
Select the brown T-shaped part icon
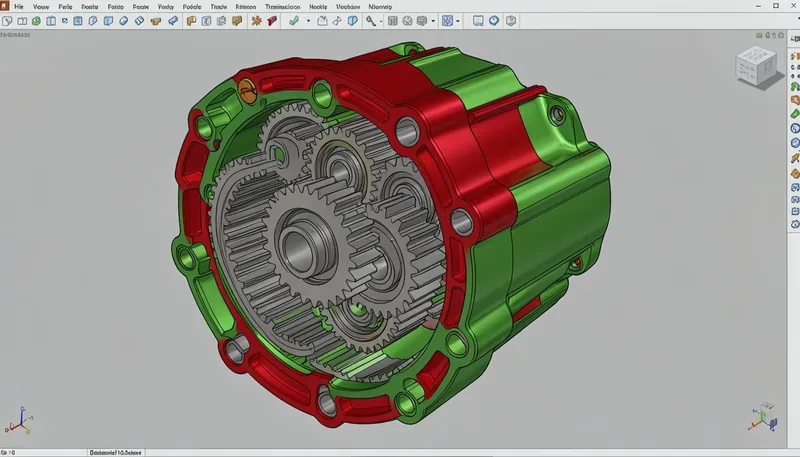pyautogui.click(x=156, y=21)
